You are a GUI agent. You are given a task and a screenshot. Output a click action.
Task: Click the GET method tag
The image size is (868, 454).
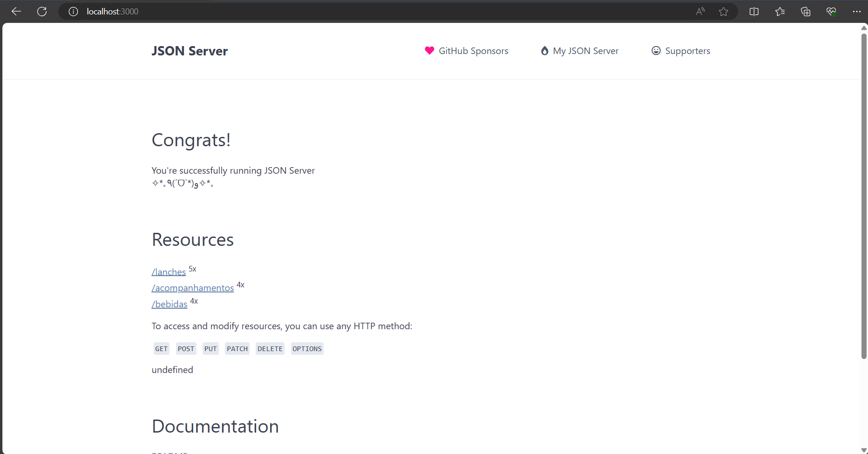pyautogui.click(x=162, y=349)
